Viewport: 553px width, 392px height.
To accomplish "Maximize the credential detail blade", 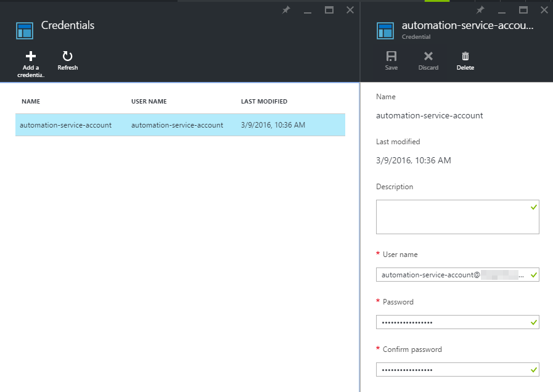I will pyautogui.click(x=523, y=10).
